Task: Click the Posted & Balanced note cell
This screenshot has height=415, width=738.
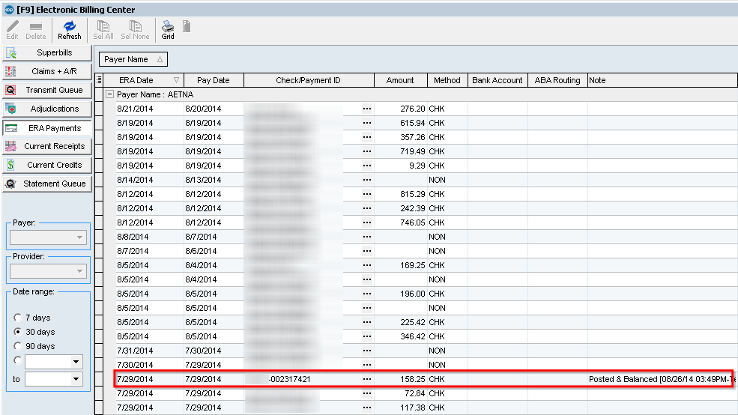Action: pyautogui.click(x=660, y=379)
